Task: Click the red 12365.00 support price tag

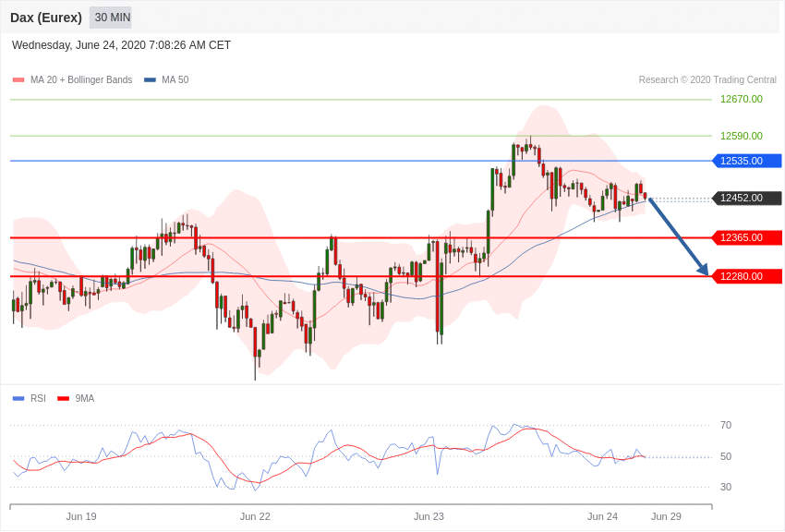Action: tap(746, 237)
